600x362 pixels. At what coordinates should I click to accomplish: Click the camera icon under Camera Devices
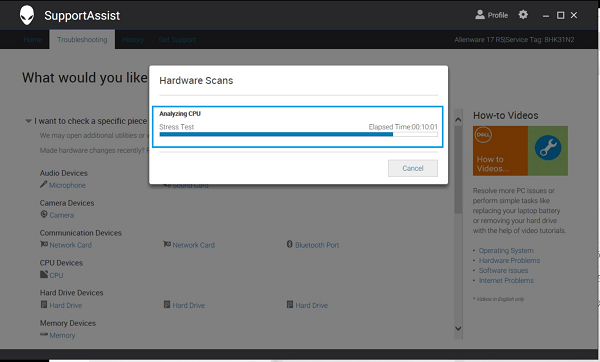click(x=44, y=214)
